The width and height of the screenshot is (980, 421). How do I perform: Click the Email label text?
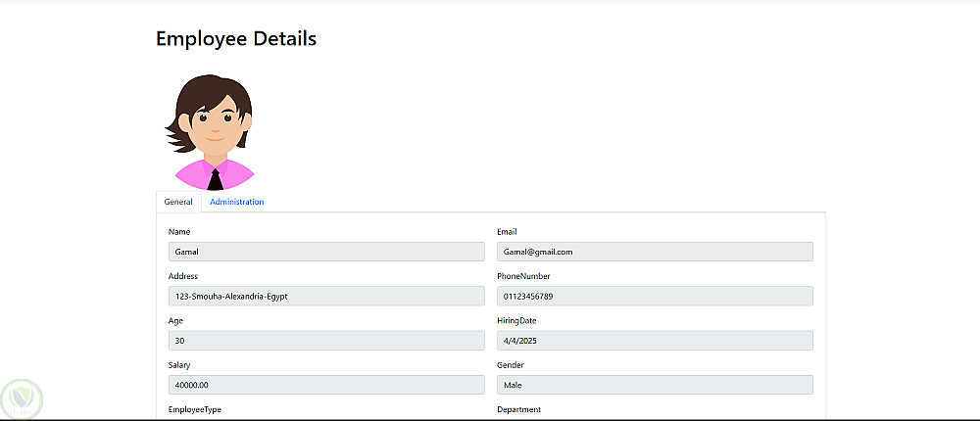[507, 232]
